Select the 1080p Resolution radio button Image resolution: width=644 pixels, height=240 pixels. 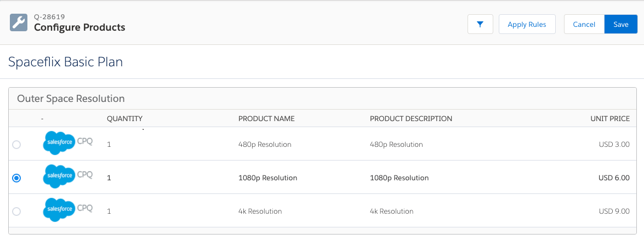click(x=16, y=178)
